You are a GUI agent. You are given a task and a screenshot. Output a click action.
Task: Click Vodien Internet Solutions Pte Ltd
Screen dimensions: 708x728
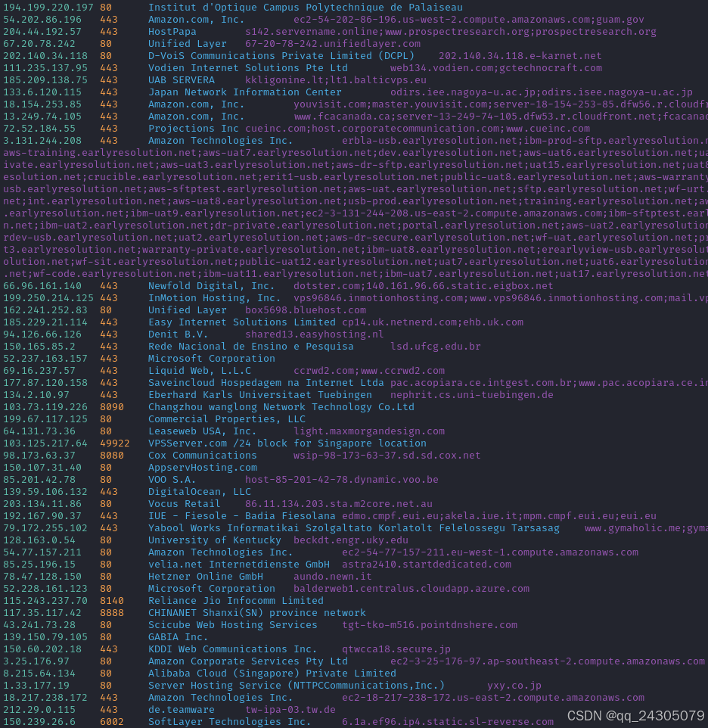[x=248, y=68]
